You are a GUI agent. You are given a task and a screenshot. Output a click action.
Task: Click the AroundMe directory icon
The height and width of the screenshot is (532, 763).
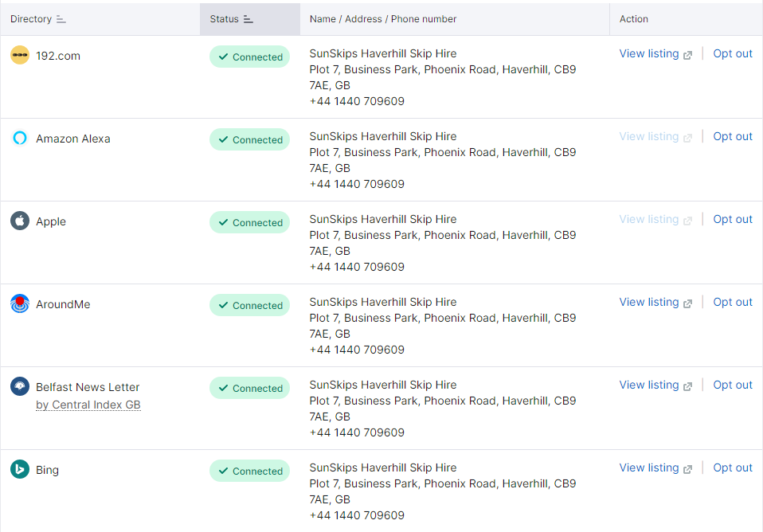(x=20, y=304)
